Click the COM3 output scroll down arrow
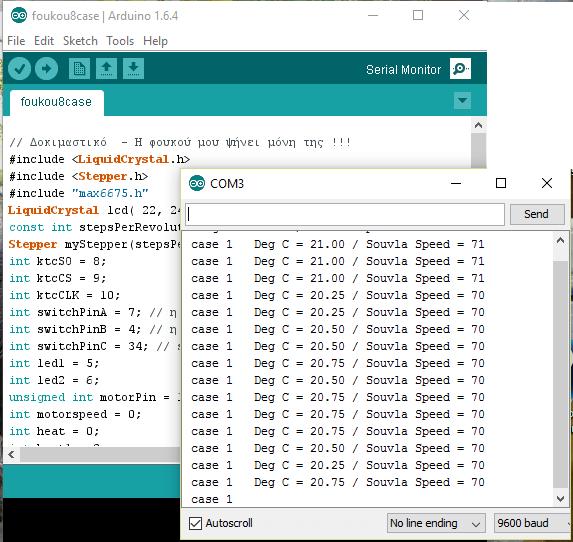The width and height of the screenshot is (573, 542). pos(560,499)
